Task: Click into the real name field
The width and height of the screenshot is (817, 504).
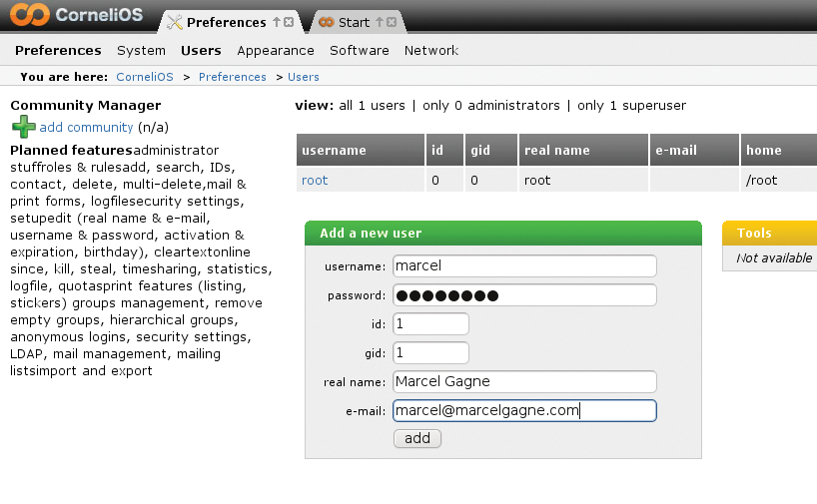Action: tap(524, 381)
